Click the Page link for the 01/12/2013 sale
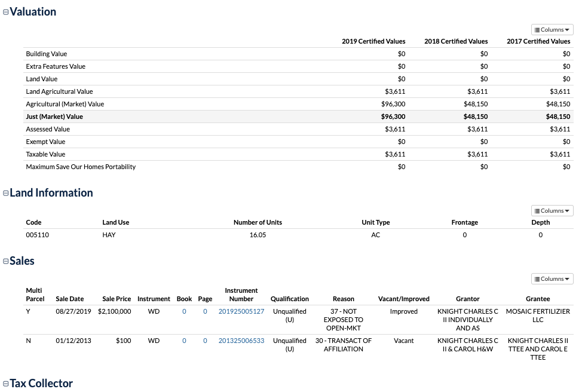 click(x=205, y=341)
